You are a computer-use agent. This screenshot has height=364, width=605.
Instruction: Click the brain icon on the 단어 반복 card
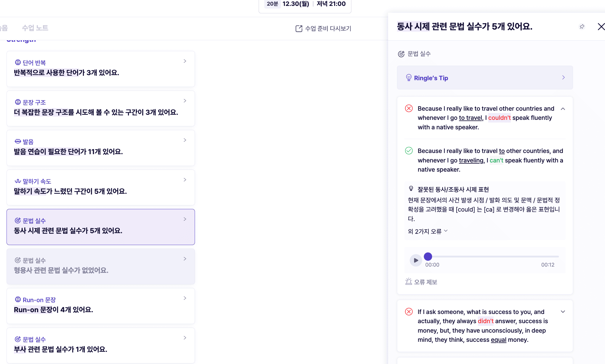[x=18, y=62]
